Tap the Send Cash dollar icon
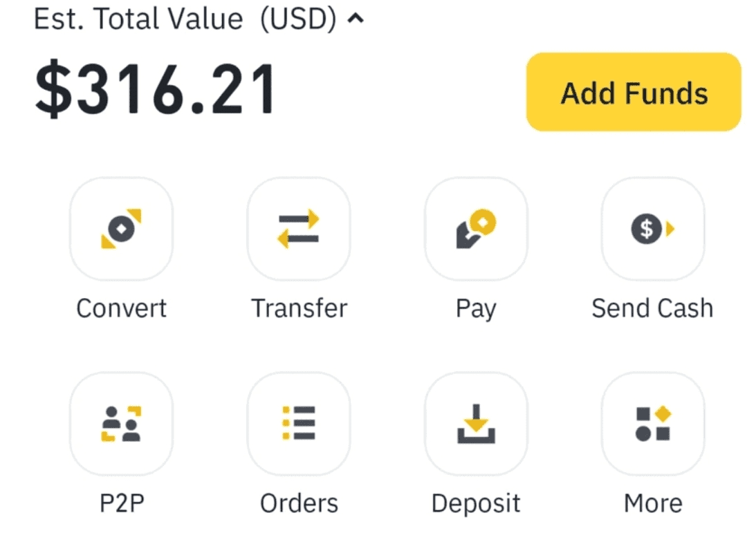 click(x=653, y=229)
